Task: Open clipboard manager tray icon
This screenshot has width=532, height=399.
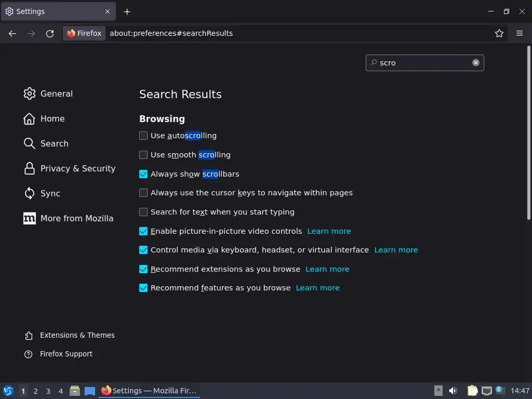Action: 472,391
